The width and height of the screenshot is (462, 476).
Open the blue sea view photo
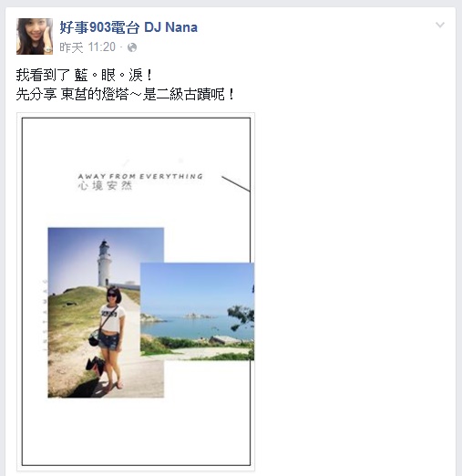[x=197, y=312]
